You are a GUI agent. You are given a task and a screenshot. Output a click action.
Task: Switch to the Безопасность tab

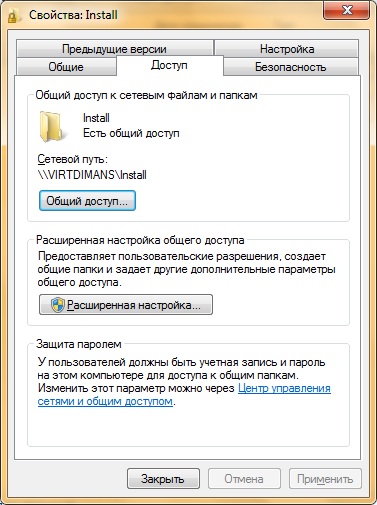(291, 67)
